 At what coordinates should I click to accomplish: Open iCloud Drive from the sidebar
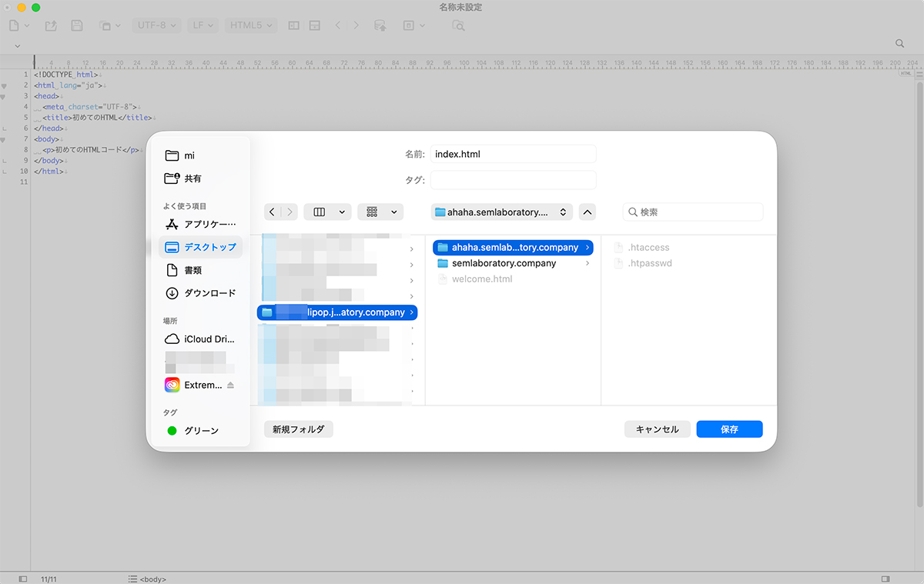click(x=200, y=339)
